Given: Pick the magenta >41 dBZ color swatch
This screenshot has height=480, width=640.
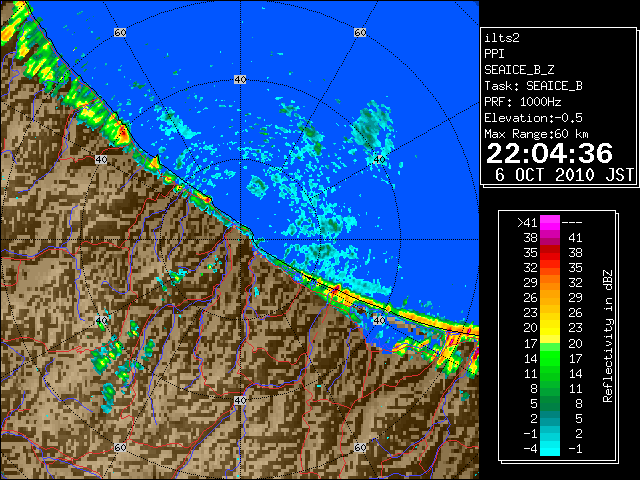Looking at the screenshot, I should [550, 223].
